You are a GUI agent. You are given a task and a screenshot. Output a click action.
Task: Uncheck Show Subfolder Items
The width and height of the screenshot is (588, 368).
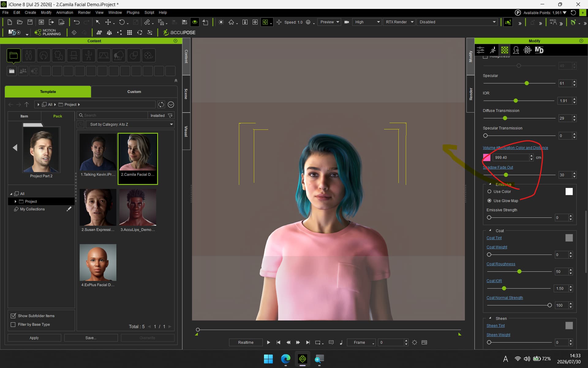(13, 316)
